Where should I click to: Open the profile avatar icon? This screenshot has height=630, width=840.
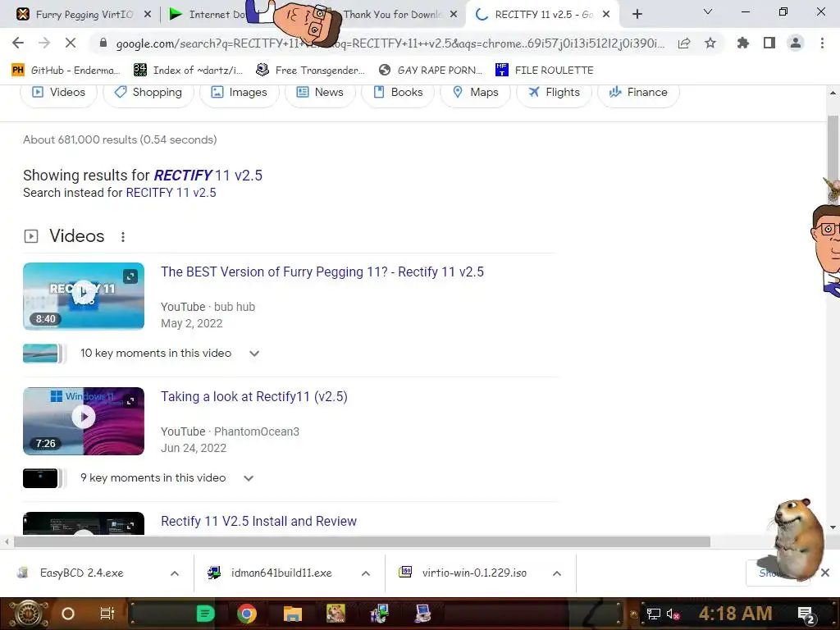pos(796,43)
